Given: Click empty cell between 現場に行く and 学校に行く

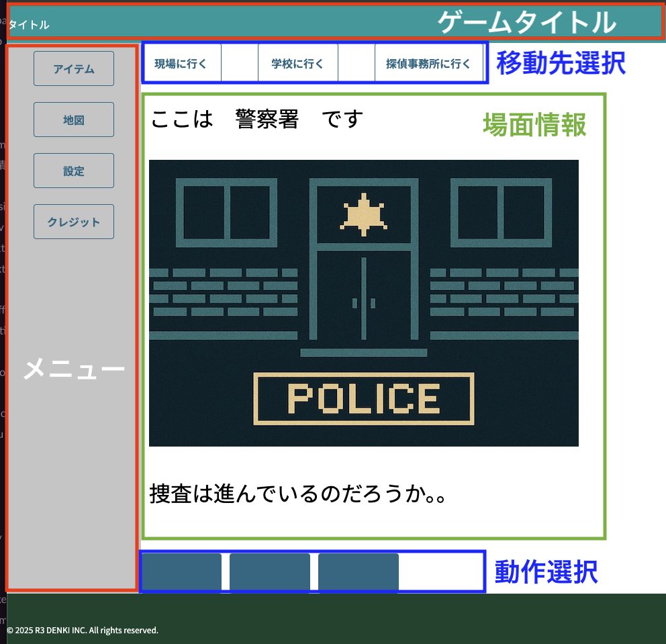Looking at the screenshot, I should (x=240, y=64).
